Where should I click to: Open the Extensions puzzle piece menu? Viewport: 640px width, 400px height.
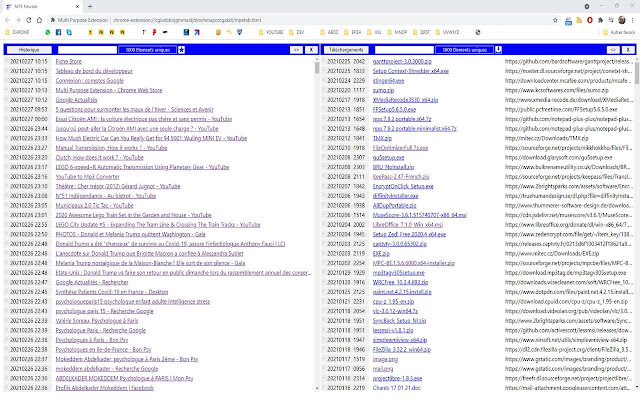(600, 20)
